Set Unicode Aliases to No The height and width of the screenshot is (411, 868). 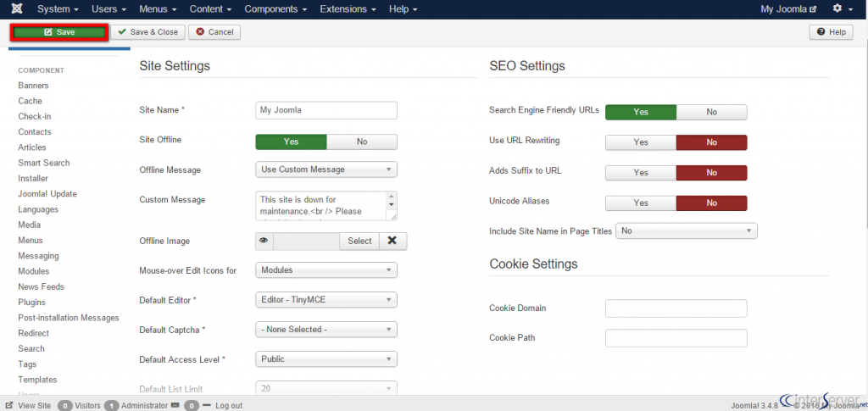712,203
